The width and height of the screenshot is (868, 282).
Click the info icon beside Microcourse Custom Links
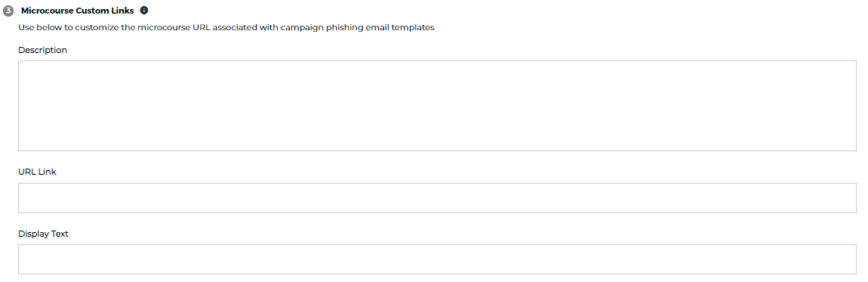coord(144,11)
